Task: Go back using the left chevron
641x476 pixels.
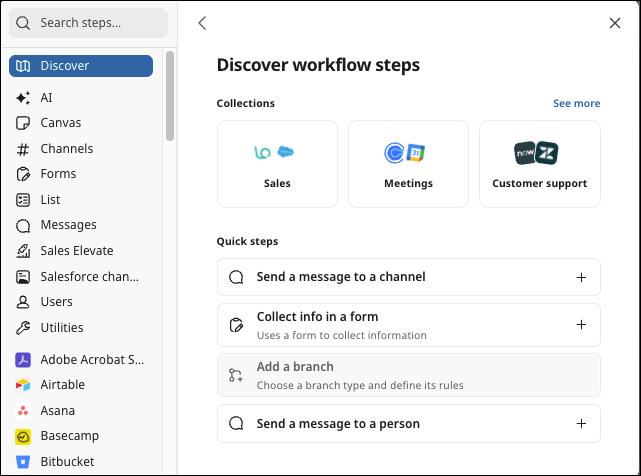Action: point(202,23)
